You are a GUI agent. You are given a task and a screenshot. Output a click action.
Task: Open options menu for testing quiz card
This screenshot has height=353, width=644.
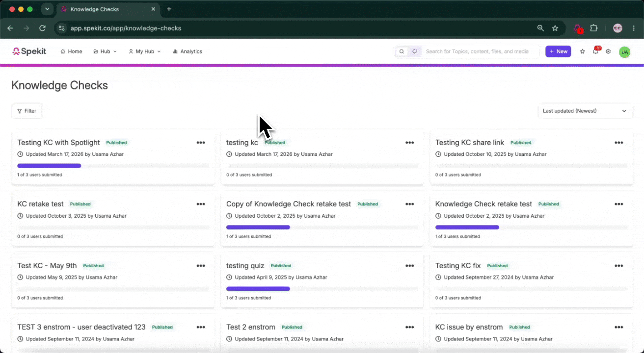(410, 266)
